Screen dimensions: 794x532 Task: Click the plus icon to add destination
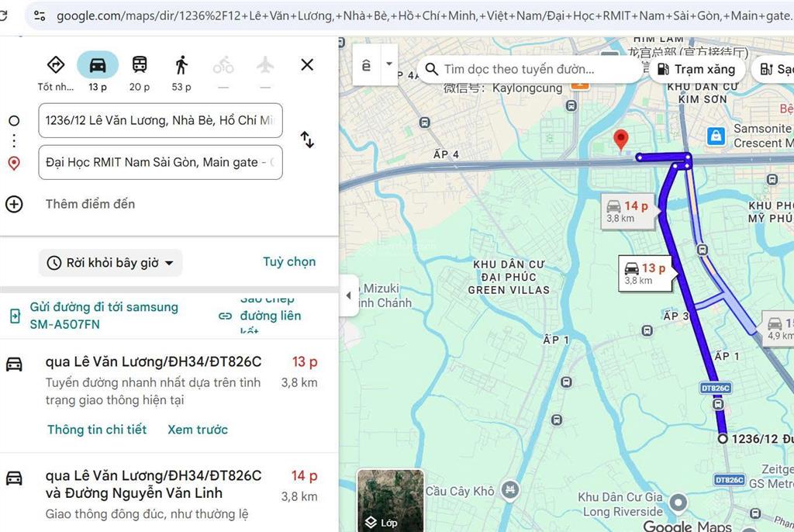point(14,204)
